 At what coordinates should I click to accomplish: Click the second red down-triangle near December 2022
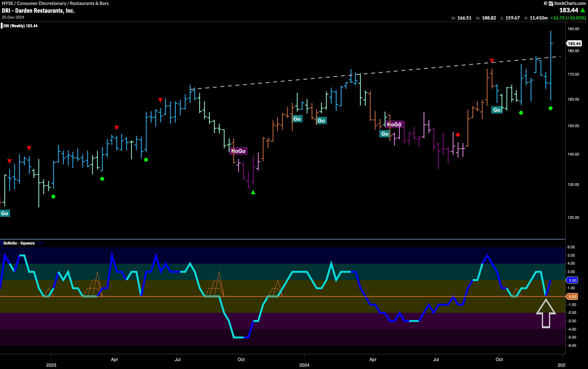29,148
